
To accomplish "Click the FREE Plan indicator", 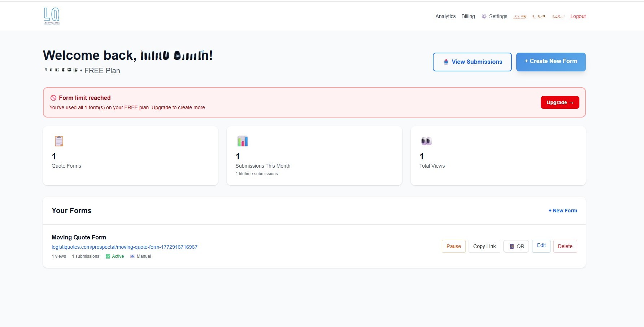I will [x=102, y=70].
